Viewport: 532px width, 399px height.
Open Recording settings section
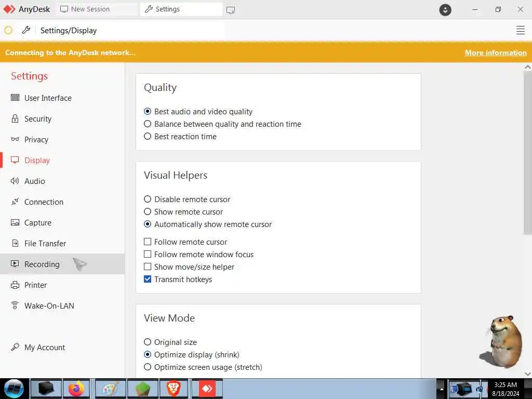[62, 263]
